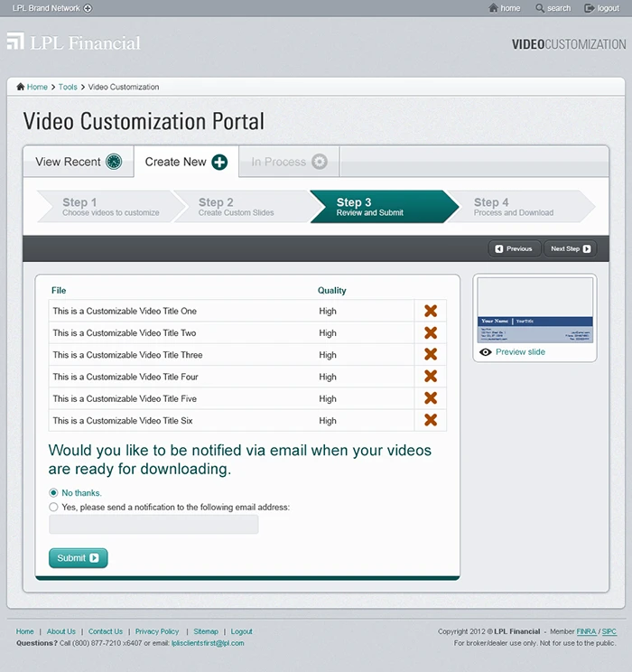The height and width of the screenshot is (672, 632).
Task: Select the 'Yes, please send a notification' radio
Action: click(x=53, y=507)
